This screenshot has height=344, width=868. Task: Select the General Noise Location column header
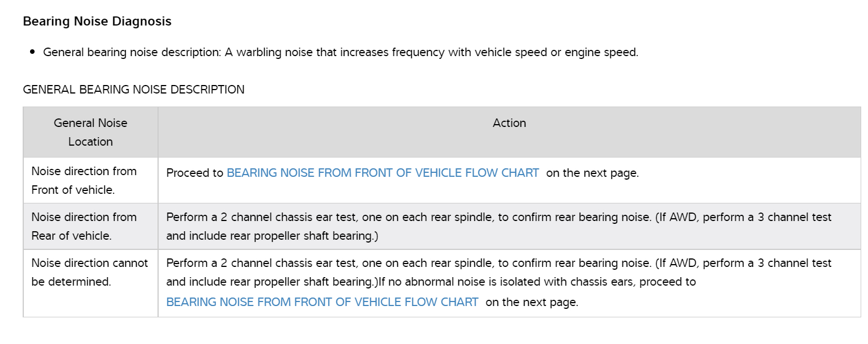pyautogui.click(x=91, y=132)
